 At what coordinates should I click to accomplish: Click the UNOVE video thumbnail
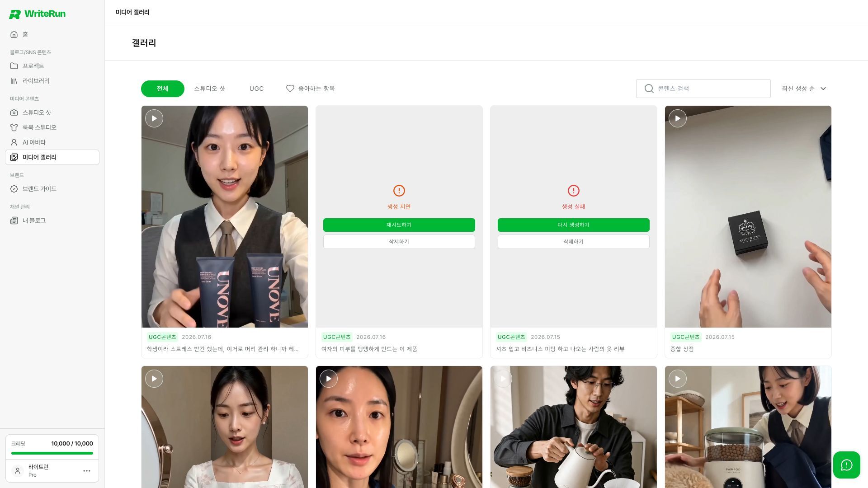[x=225, y=217]
